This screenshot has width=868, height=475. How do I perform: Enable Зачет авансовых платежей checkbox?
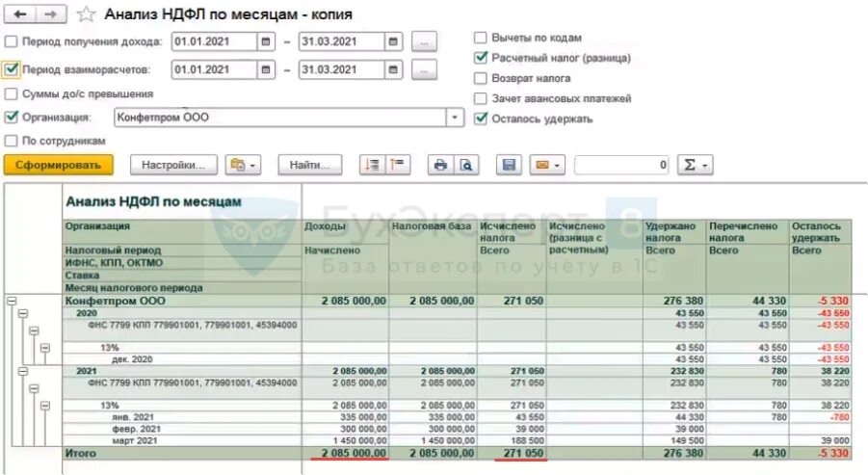(481, 98)
